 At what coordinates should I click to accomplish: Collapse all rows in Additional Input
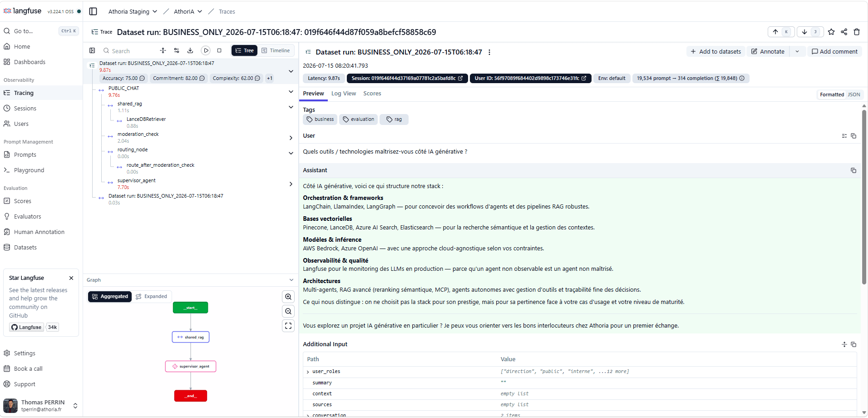tap(844, 344)
